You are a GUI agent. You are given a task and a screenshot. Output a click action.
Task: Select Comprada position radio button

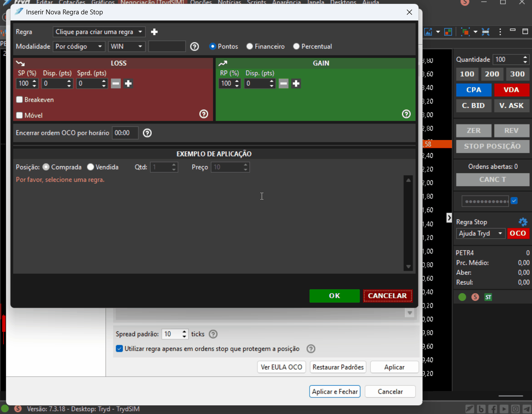[46, 167]
